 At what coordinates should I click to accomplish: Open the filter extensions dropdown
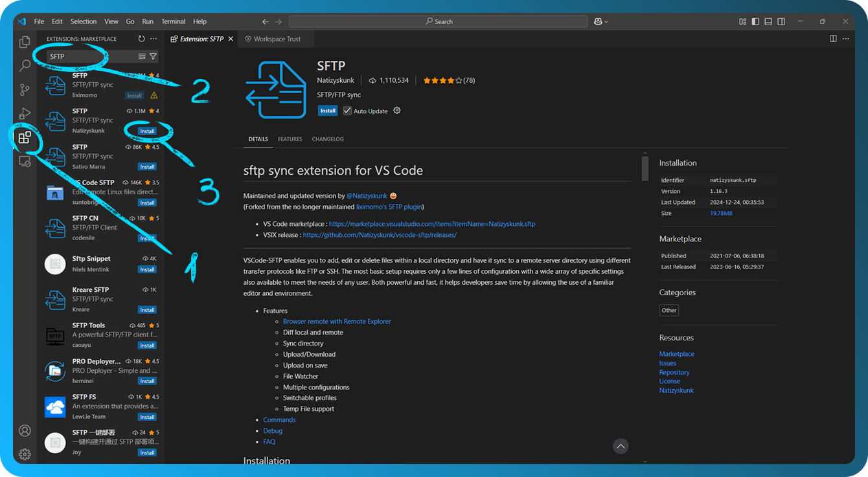tap(154, 56)
